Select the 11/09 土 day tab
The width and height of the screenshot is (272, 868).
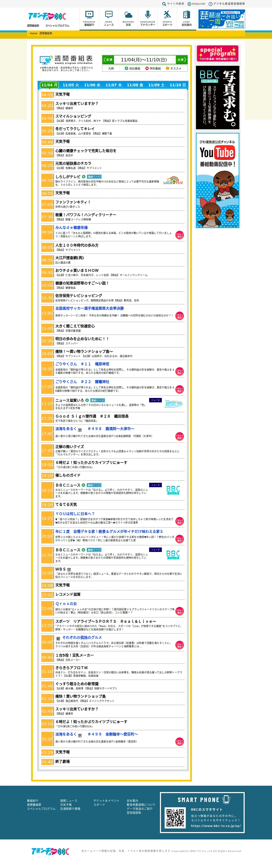(x=156, y=85)
